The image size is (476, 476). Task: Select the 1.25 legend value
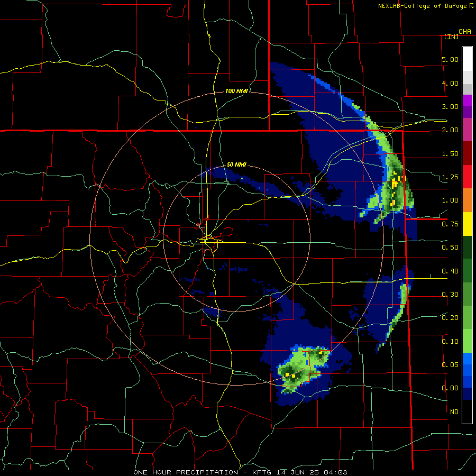coord(450,177)
